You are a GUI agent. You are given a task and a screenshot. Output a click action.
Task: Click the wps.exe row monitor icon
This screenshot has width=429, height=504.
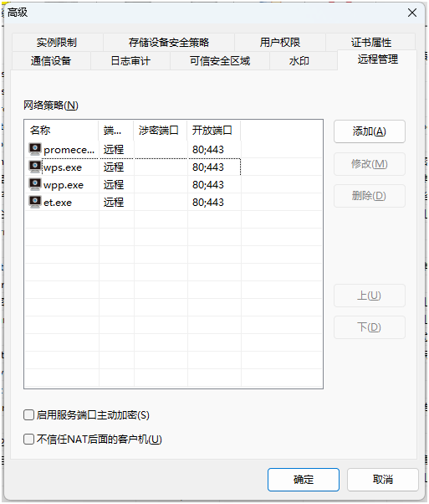tap(35, 167)
